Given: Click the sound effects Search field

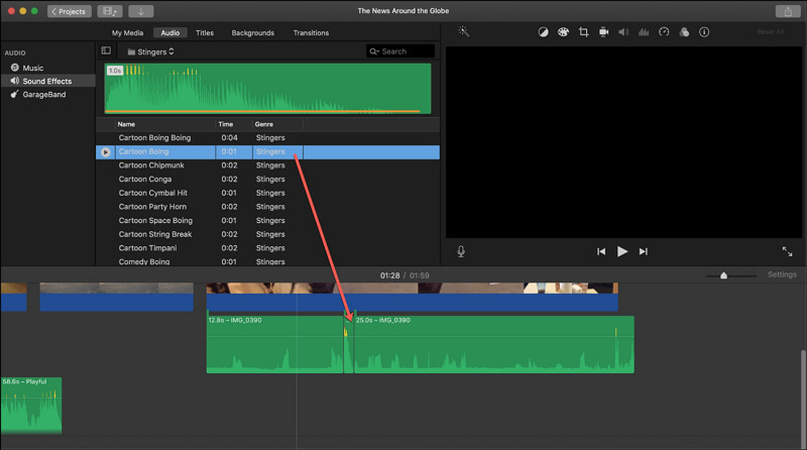Looking at the screenshot, I should coord(400,51).
